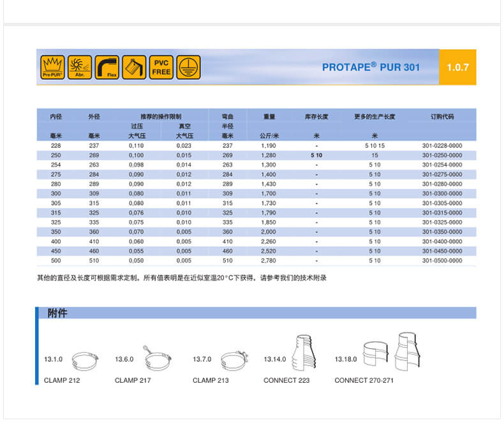Click order code 301-0300-0000
Screen dimensions: 504x437
442,193
